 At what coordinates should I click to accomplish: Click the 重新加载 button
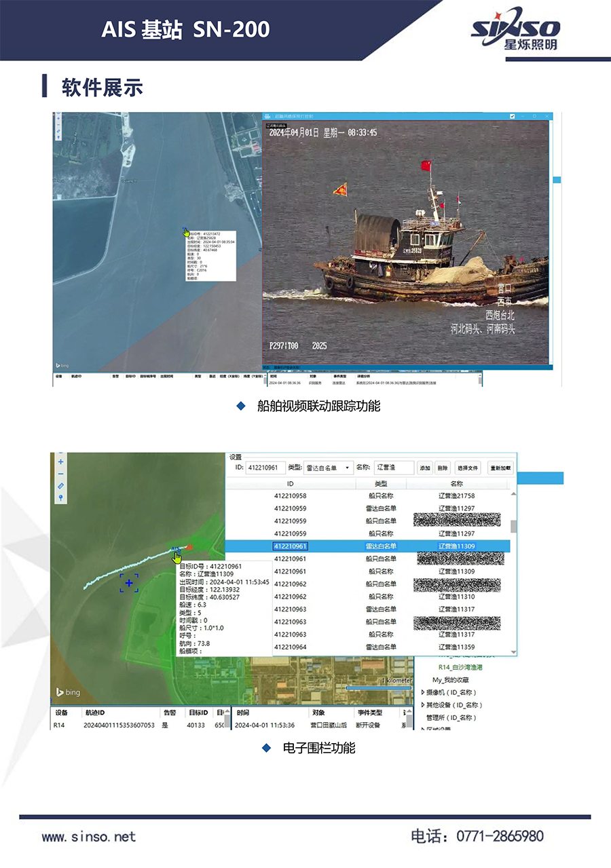point(500,468)
